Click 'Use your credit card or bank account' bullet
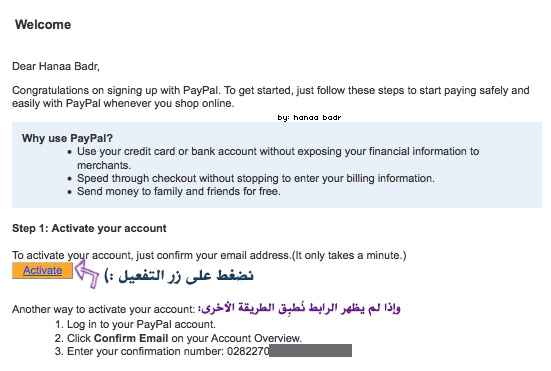The width and height of the screenshot is (551, 371). [x=278, y=158]
